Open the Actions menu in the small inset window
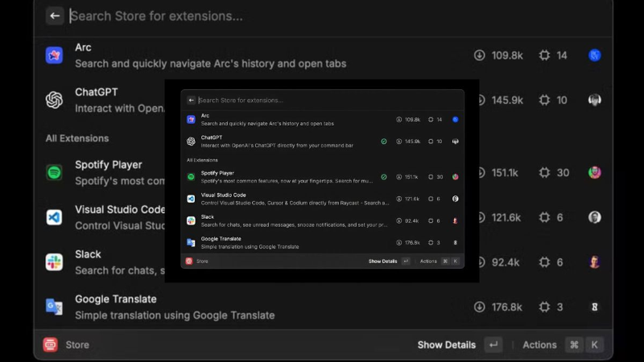This screenshot has height=362, width=644. [428, 261]
